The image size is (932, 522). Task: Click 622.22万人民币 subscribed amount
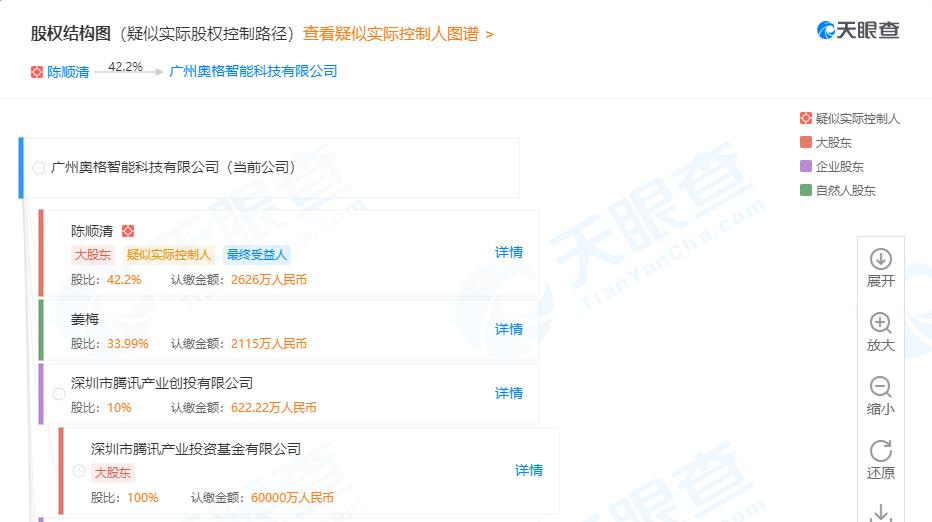tap(273, 408)
